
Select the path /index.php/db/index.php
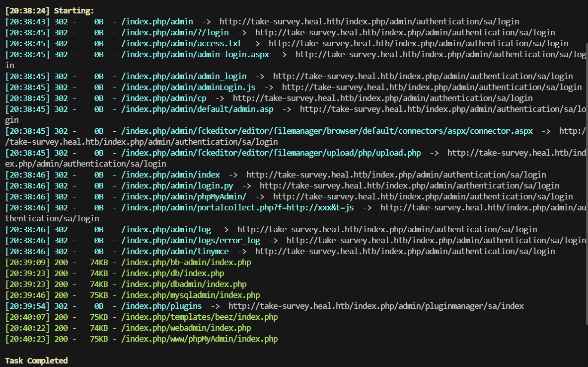[x=173, y=273]
